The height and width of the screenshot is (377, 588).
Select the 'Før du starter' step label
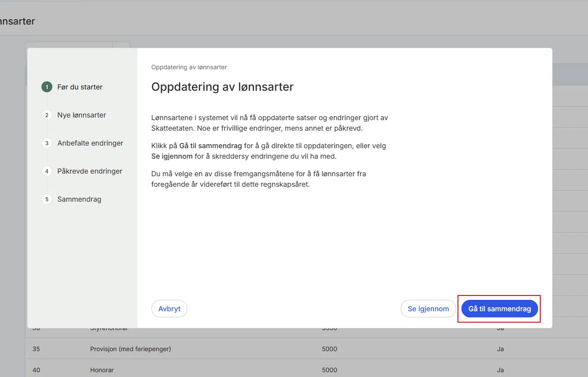coord(80,87)
